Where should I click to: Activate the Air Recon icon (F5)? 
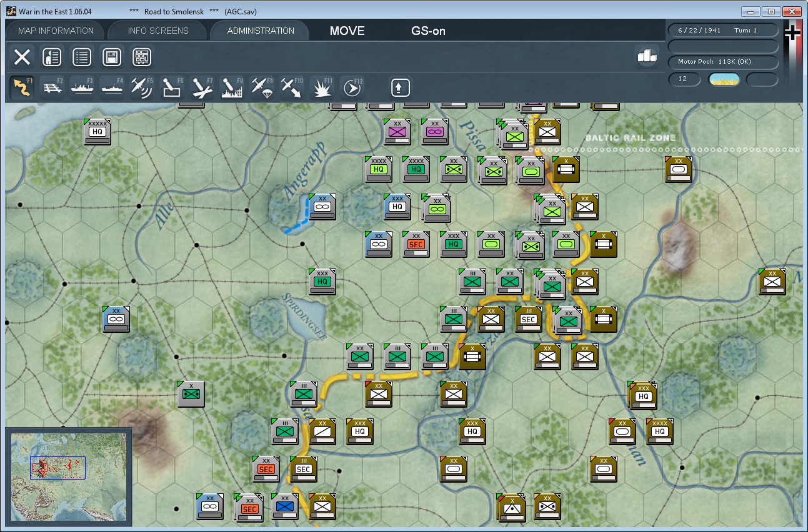(x=142, y=87)
